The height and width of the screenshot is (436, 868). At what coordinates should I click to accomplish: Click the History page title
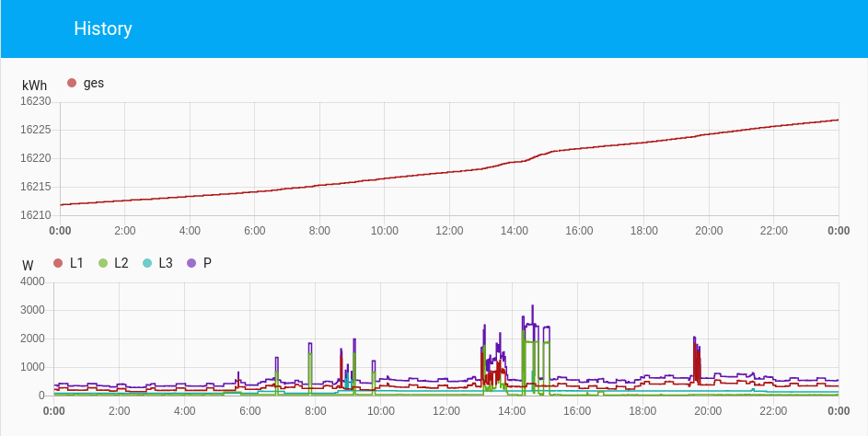[103, 29]
